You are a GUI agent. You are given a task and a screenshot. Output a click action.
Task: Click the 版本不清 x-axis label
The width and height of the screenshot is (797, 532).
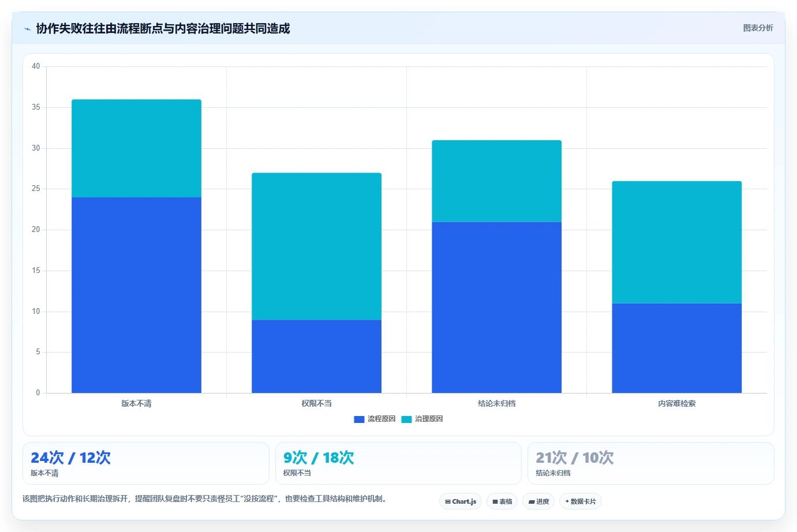136,403
